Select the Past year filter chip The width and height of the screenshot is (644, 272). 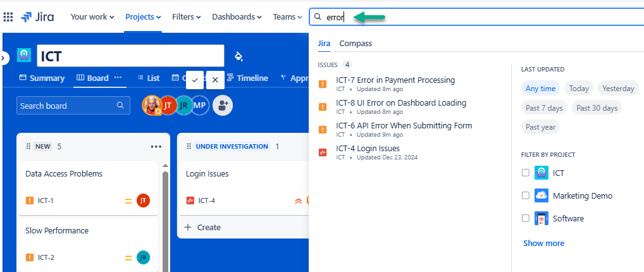tap(540, 127)
